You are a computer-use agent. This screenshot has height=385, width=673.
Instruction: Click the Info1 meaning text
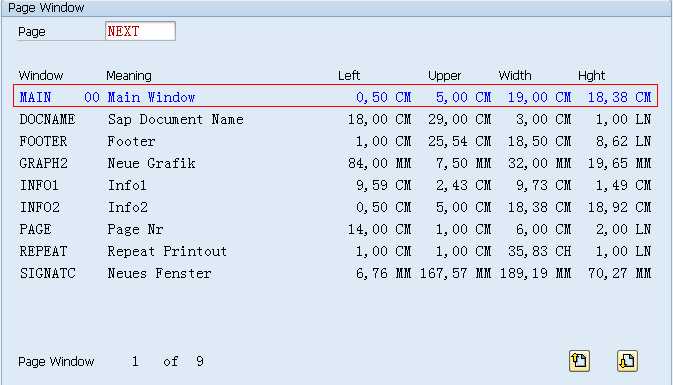click(127, 185)
